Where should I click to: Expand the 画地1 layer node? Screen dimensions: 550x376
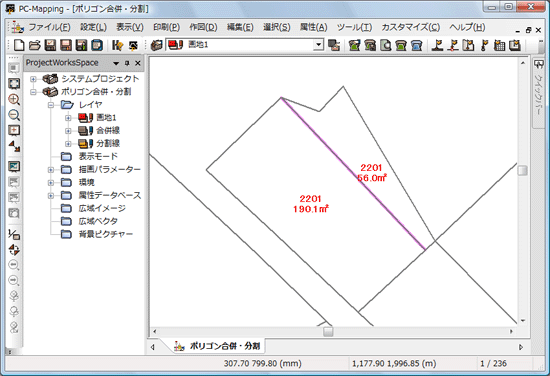click(68, 118)
